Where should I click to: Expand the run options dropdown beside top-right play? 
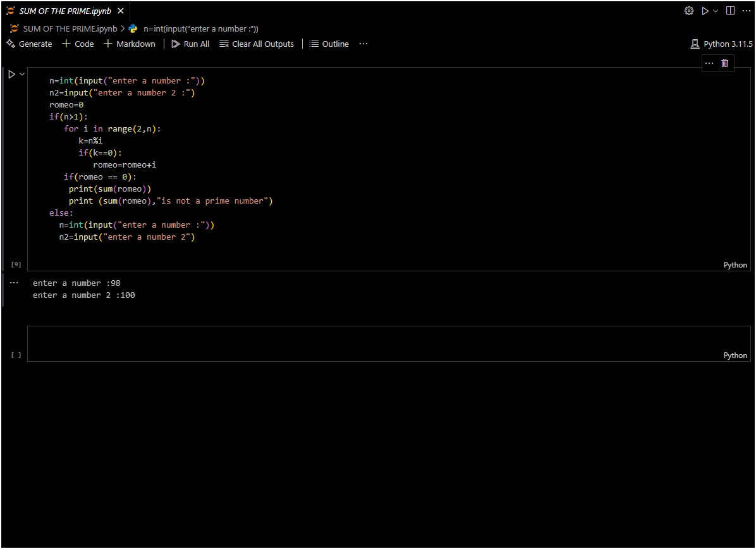click(x=716, y=11)
